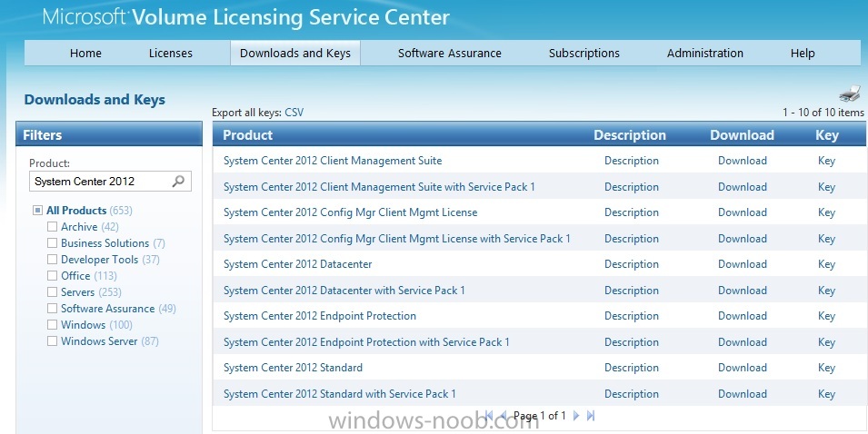The height and width of the screenshot is (434, 868).
Task: View Key for Datacenter with Service Pack 1
Action: point(826,291)
